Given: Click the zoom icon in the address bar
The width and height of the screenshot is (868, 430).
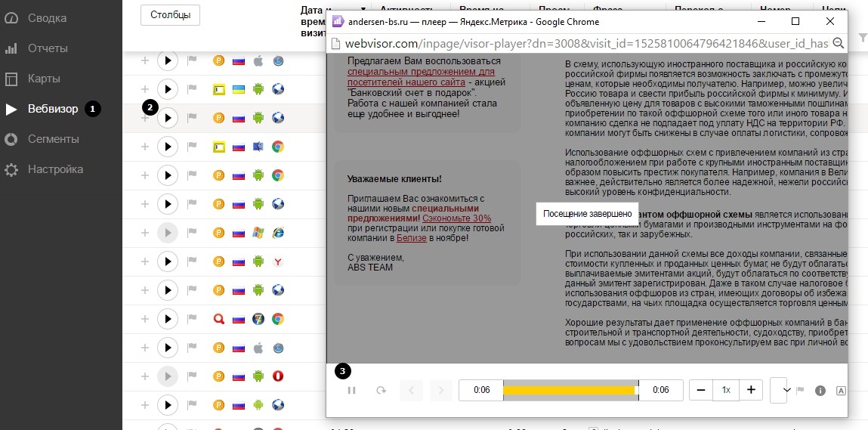Looking at the screenshot, I should coord(838,42).
